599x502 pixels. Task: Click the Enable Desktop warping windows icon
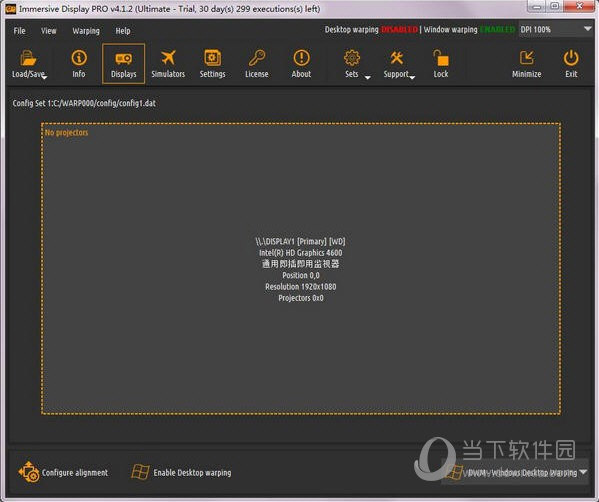click(x=140, y=472)
